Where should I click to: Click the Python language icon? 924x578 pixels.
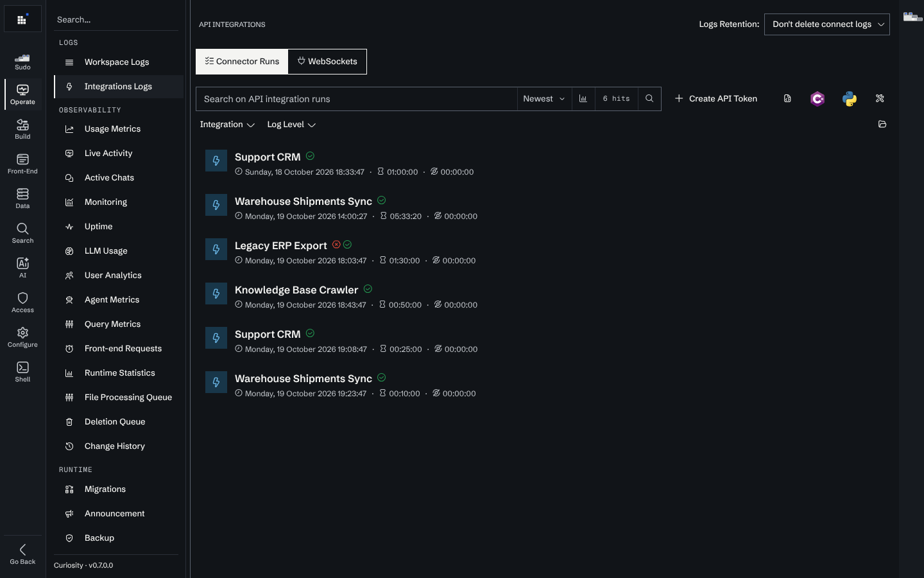(x=850, y=99)
